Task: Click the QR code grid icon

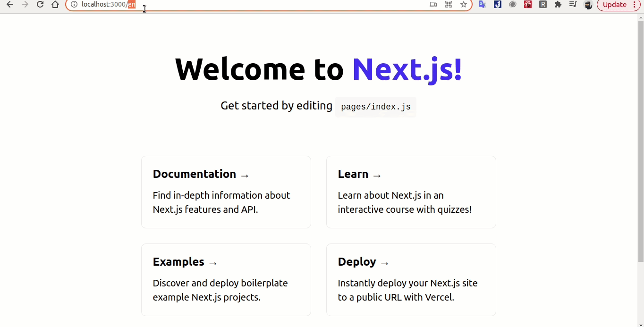Action: click(x=449, y=5)
